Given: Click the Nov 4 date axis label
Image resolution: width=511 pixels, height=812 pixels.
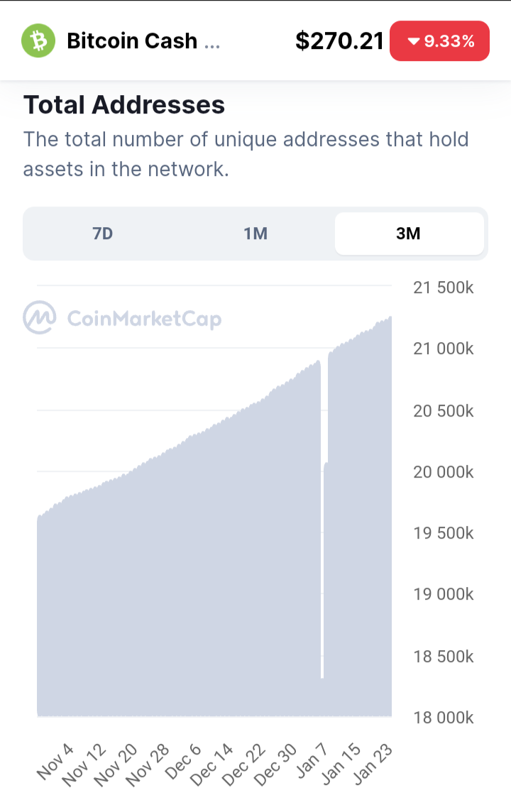Looking at the screenshot, I should (x=56, y=761).
